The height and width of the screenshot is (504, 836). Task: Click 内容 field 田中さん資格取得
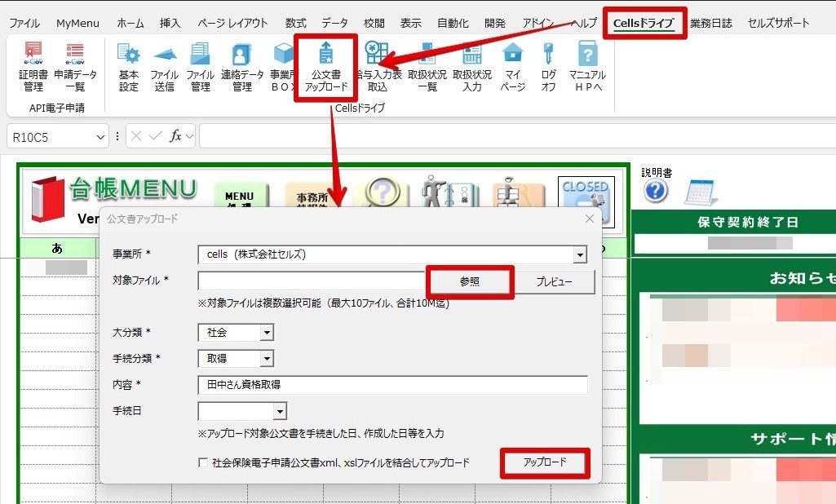click(x=392, y=385)
